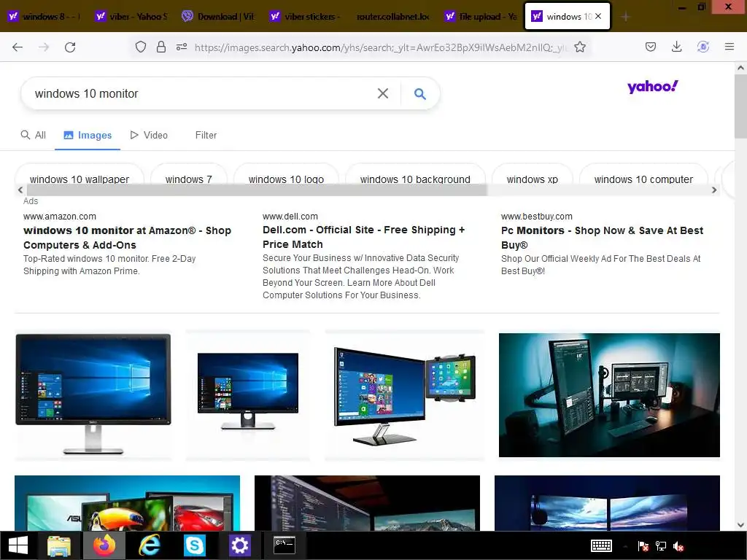Focus the browser address bar URL
This screenshot has height=560, width=747.
(381, 47)
